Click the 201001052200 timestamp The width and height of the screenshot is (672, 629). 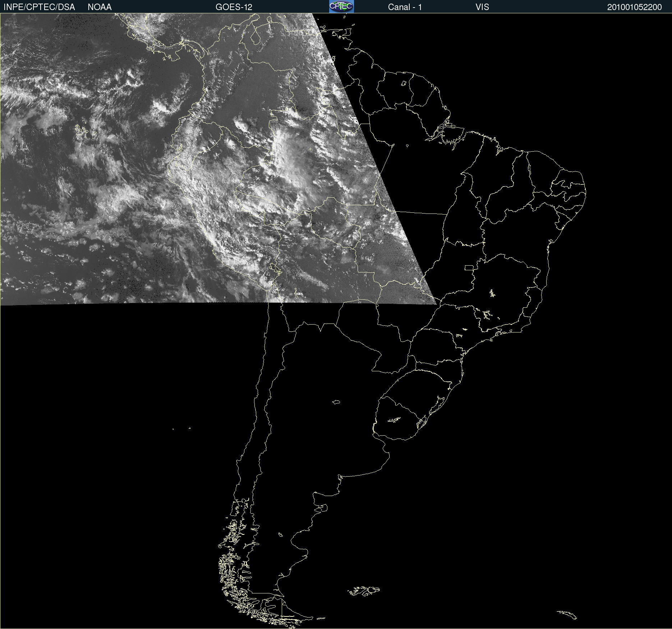click(x=635, y=7)
